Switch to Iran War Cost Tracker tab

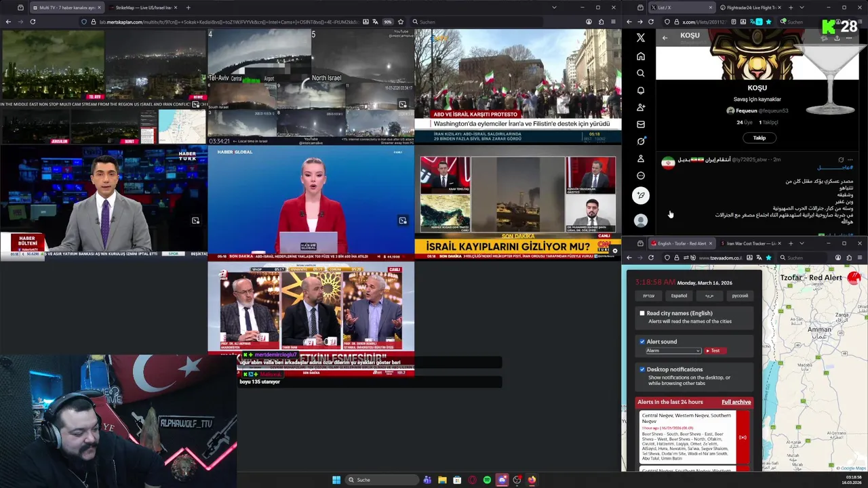click(749, 243)
